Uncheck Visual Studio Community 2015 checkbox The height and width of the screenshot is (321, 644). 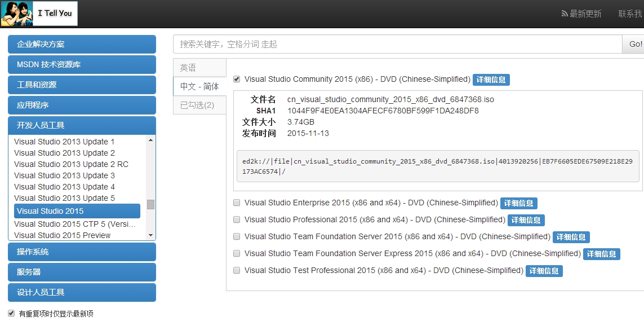pyautogui.click(x=237, y=79)
